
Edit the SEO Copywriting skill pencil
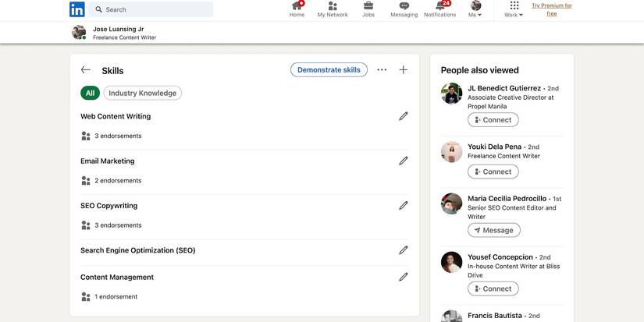(x=404, y=206)
